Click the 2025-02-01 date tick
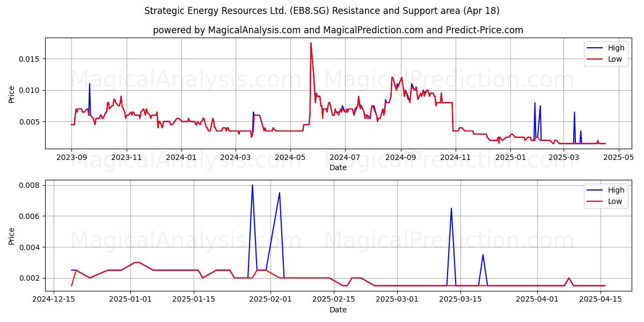The height and width of the screenshot is (322, 644). [271, 299]
